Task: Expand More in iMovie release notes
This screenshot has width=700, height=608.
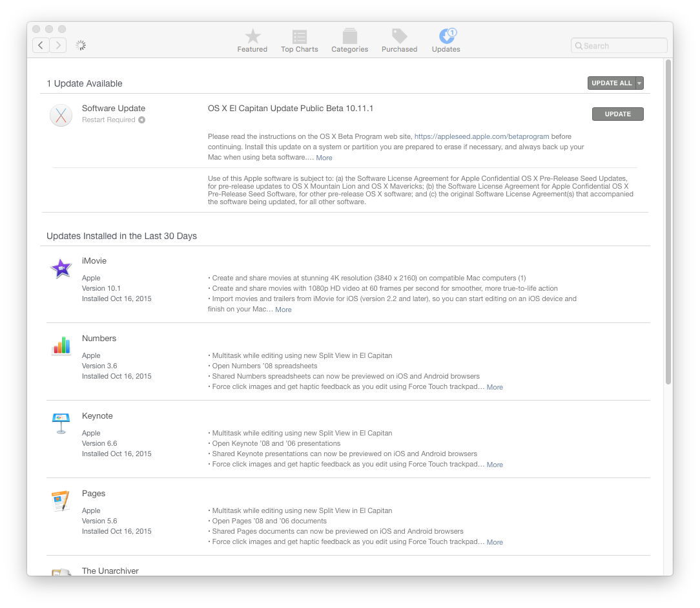Action: [x=283, y=309]
